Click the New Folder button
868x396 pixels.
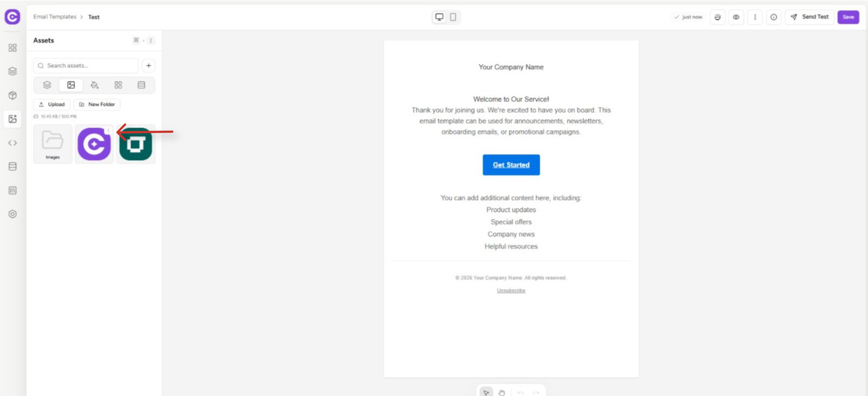97,105
